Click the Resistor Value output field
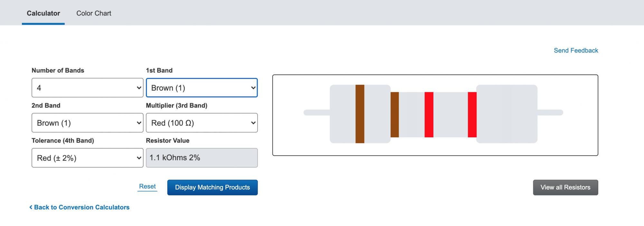 [x=202, y=158]
